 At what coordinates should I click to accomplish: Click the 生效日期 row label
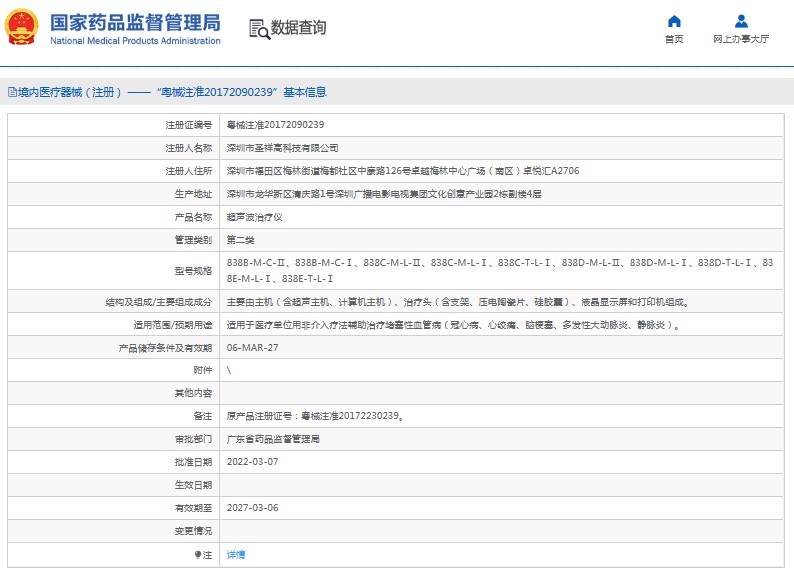[193, 485]
